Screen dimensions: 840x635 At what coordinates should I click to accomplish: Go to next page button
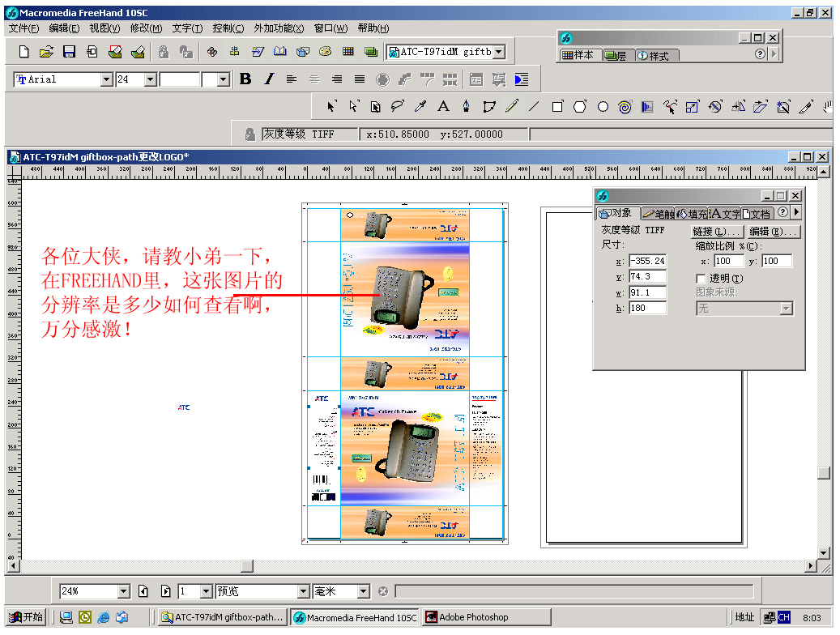tap(165, 591)
